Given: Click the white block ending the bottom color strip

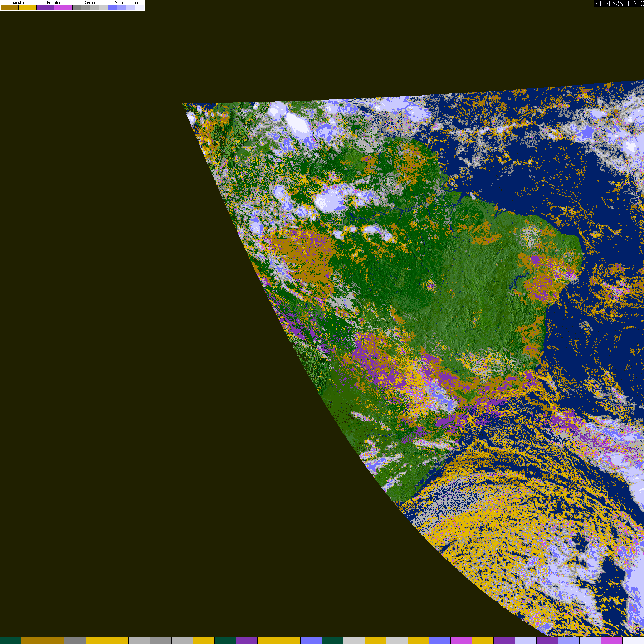Looking at the screenshot, I should click(x=633, y=640).
